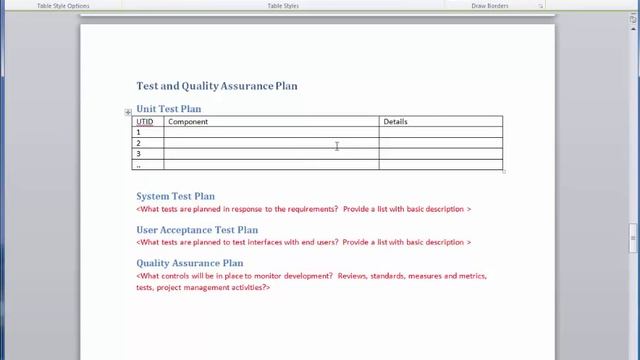The height and width of the screenshot is (360, 640).
Task: Click the 'test interfaces with end users' text
Action: [x=285, y=242]
